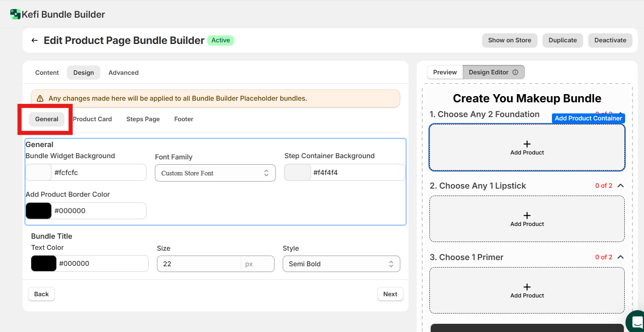Click plus icon in Primer Add Product box
Viewport: 644px width, 332px height.
click(527, 287)
